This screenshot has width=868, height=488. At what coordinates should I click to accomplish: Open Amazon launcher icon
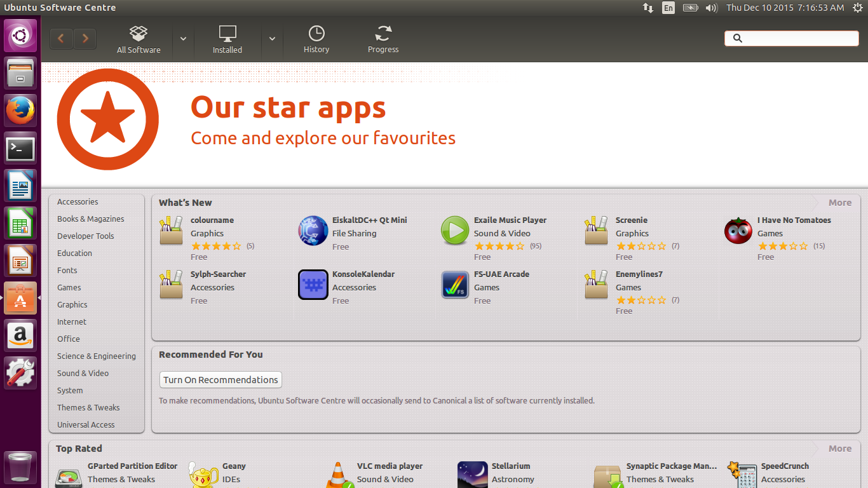(x=20, y=335)
